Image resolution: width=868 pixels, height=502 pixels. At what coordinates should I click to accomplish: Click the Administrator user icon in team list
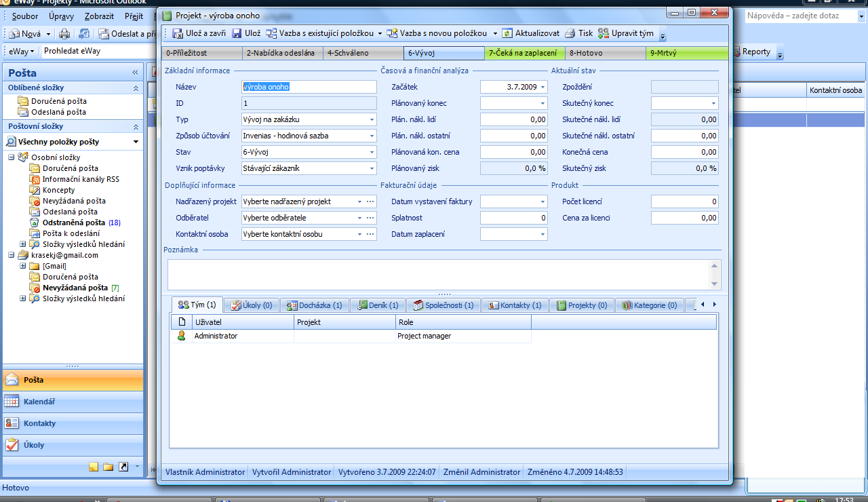(181, 336)
